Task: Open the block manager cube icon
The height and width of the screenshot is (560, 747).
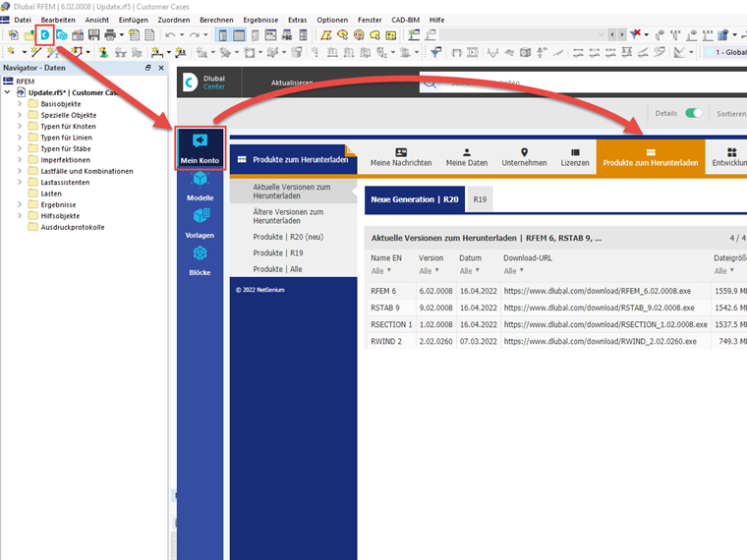Action: tap(62, 34)
